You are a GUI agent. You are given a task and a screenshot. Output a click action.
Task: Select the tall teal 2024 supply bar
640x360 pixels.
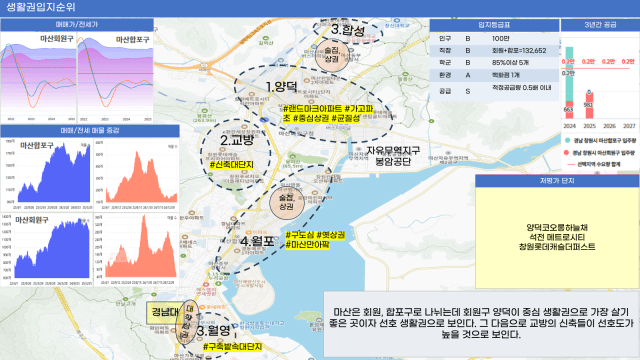(569, 74)
